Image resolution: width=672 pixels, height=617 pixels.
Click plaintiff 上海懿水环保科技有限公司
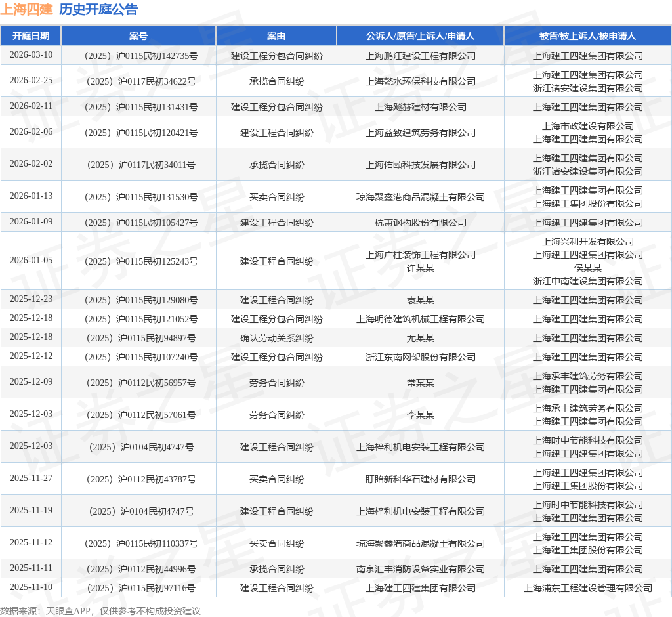tap(421, 81)
